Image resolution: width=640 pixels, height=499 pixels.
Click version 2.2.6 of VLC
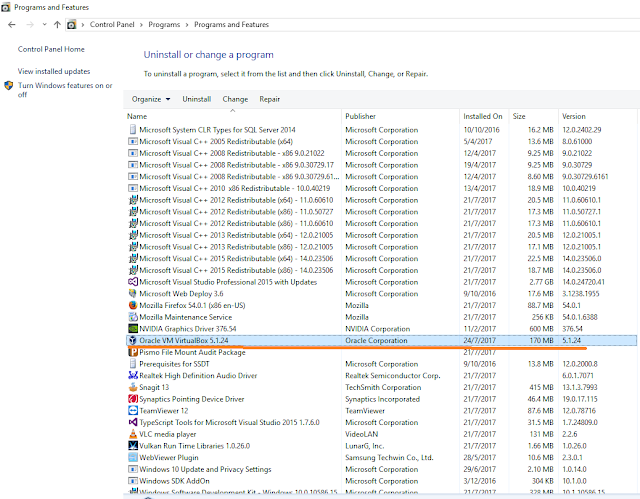tap(570, 434)
